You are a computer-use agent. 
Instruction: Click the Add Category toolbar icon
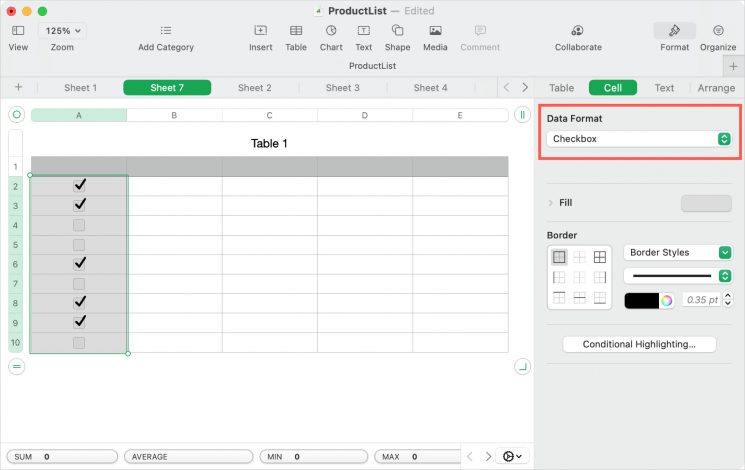(166, 31)
